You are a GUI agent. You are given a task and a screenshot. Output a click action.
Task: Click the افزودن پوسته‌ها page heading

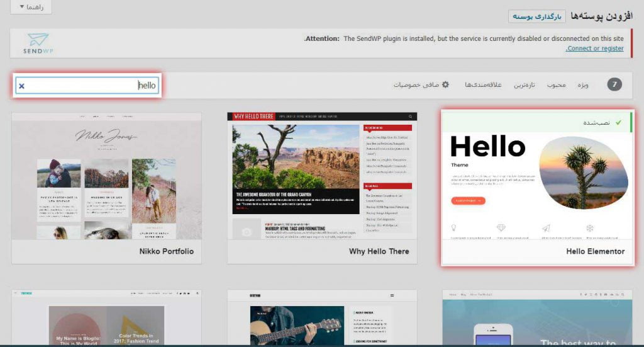click(601, 16)
